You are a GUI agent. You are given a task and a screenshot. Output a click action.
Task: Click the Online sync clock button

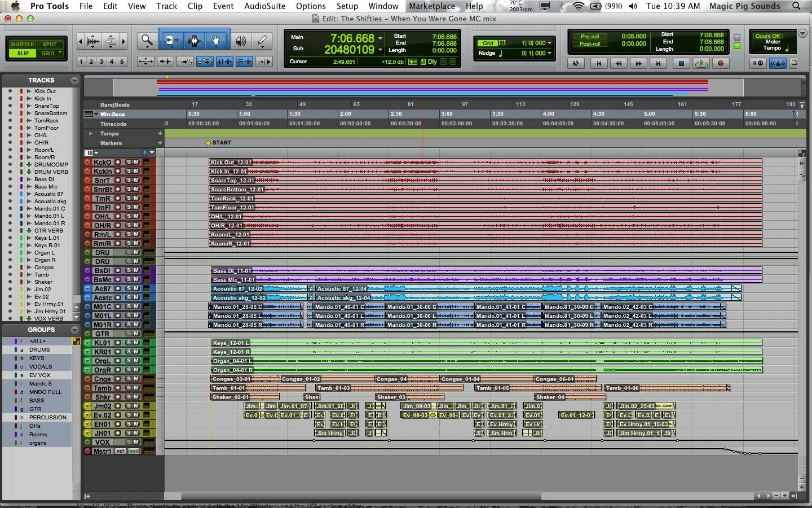[x=575, y=63]
